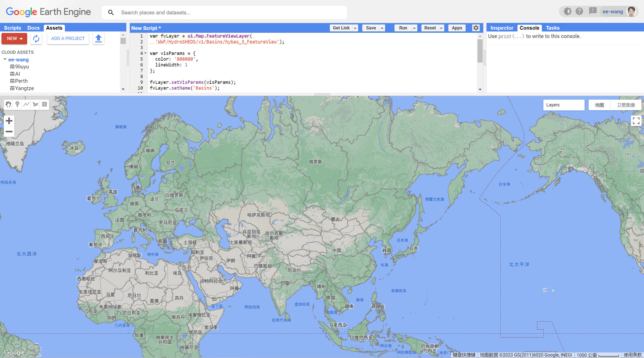The height and width of the screenshot is (358, 644).
Task: Click the 'Basins' string on line 10
Action: click(204, 88)
